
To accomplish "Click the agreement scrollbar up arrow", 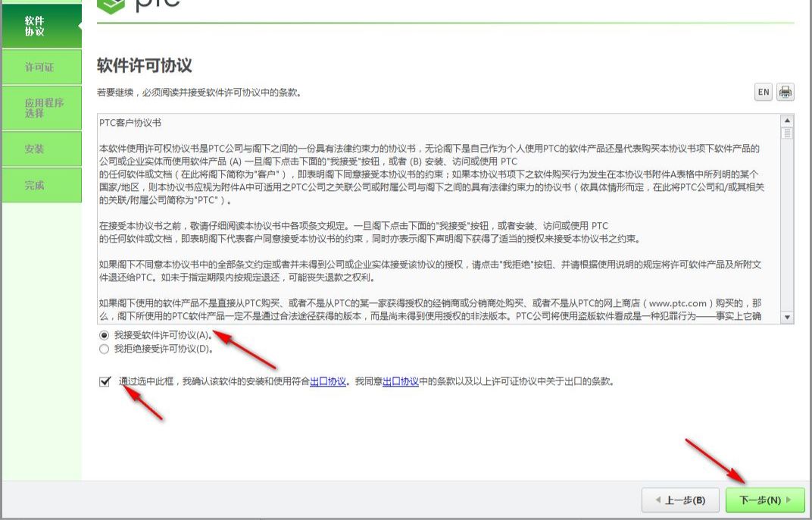I will (787, 121).
